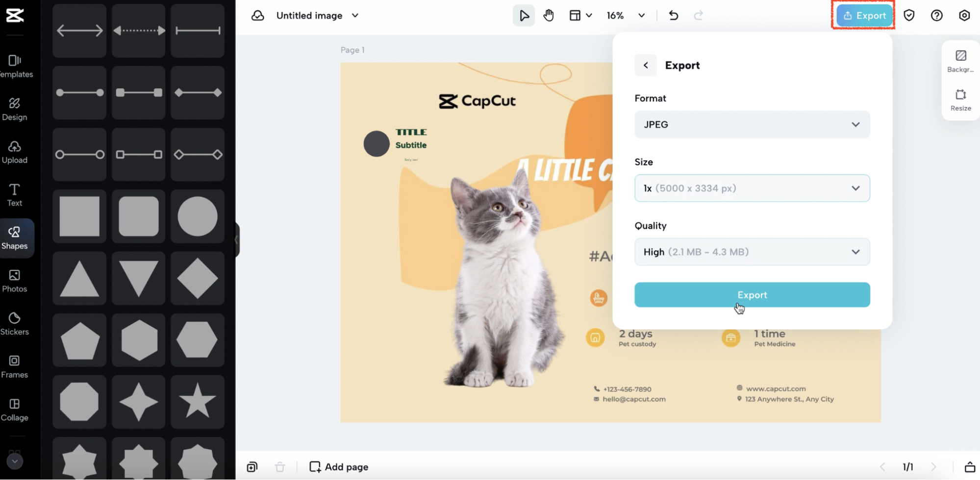Add the square shape
The width and height of the screenshot is (980, 480).
[79, 216]
